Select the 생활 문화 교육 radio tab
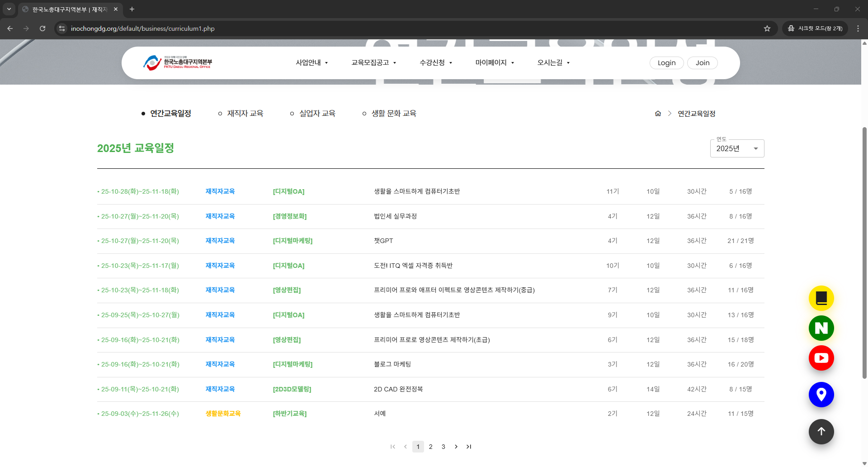Screen dimensions: 868x467 click(x=389, y=114)
